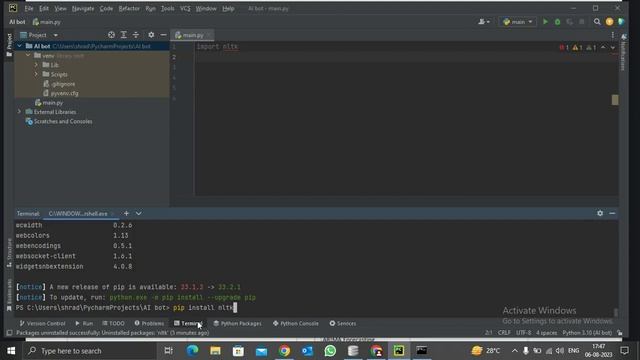Open the Code menu
Image resolution: width=640 pixels, height=360 pixels.
tap(106, 9)
